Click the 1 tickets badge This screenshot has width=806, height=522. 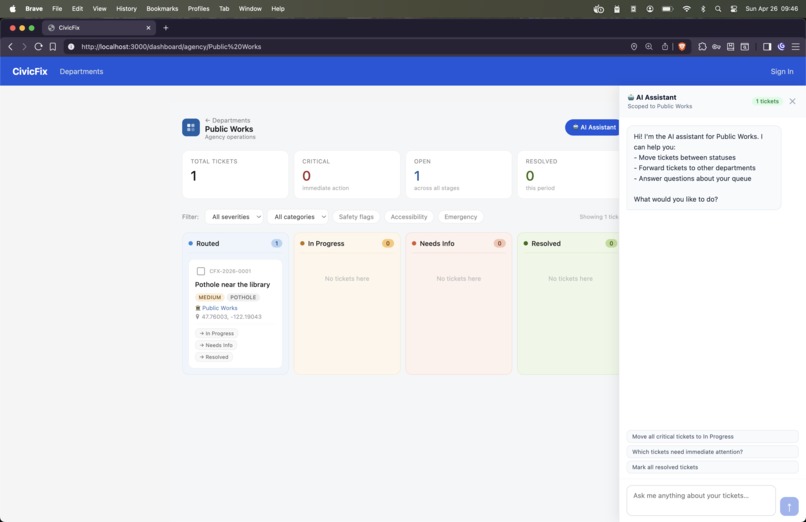coord(766,101)
